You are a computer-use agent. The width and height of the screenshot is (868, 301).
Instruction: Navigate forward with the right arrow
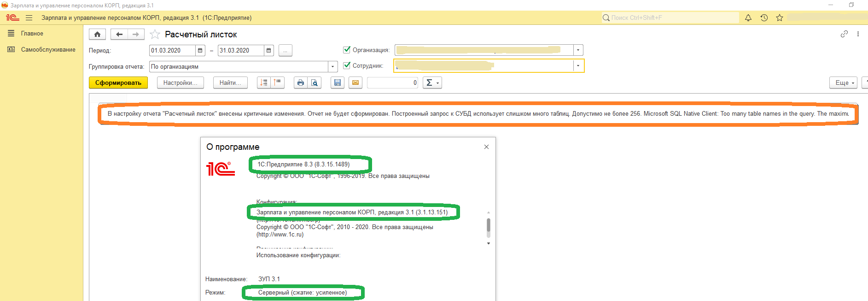(136, 34)
